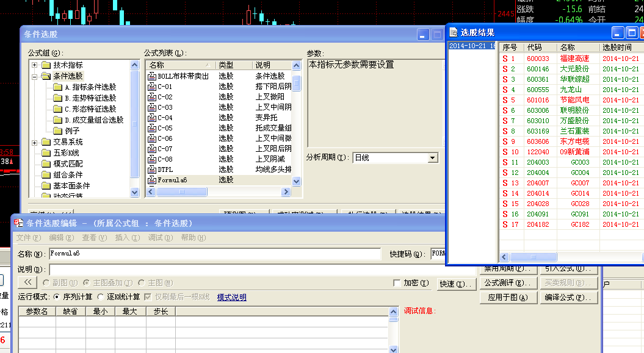Open the 查看(V) menu
This screenshot has width=644, height=353.
[x=95, y=238]
